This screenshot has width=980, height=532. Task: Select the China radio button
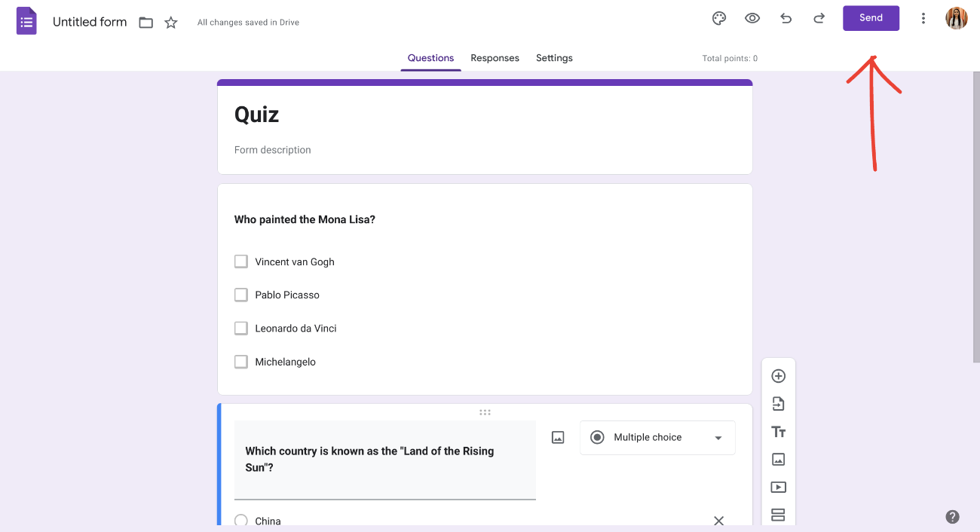(x=241, y=520)
